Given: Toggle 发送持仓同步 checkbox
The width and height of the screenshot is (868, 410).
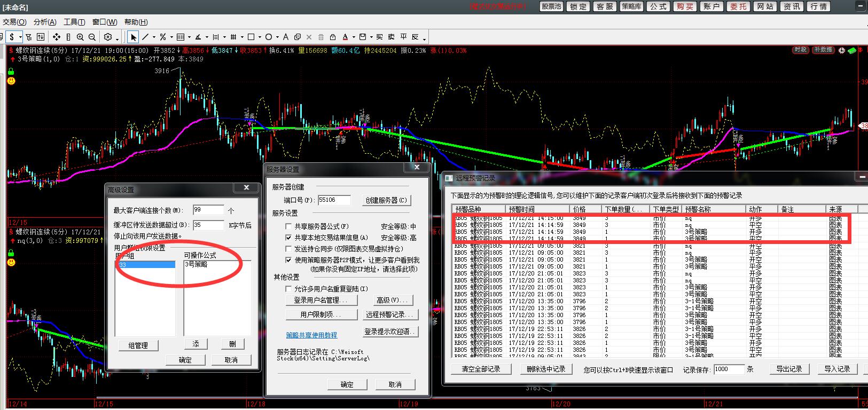Looking at the screenshot, I should (288, 249).
